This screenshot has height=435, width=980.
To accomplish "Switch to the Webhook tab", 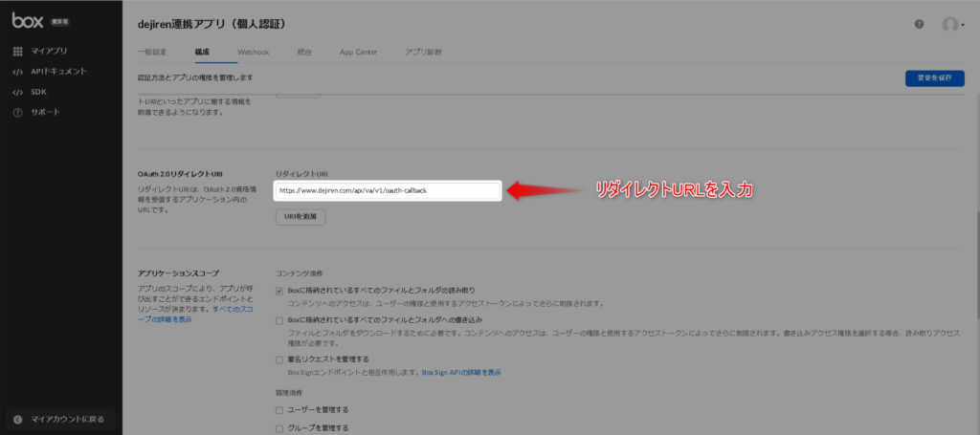I will click(253, 53).
